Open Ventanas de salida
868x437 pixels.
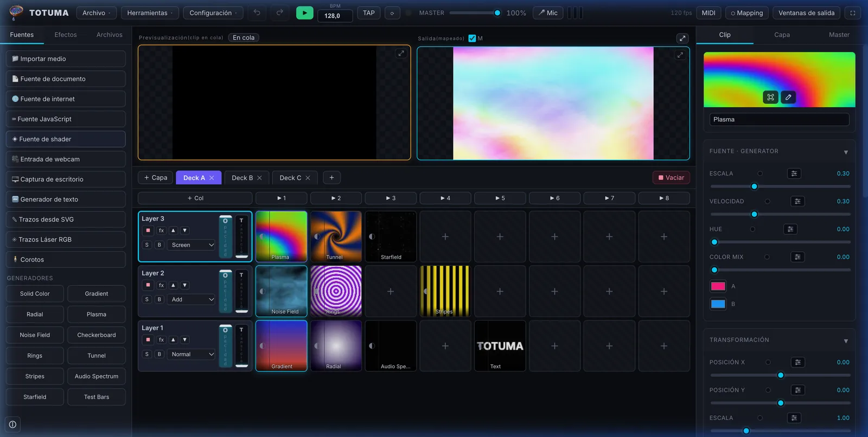coord(806,12)
